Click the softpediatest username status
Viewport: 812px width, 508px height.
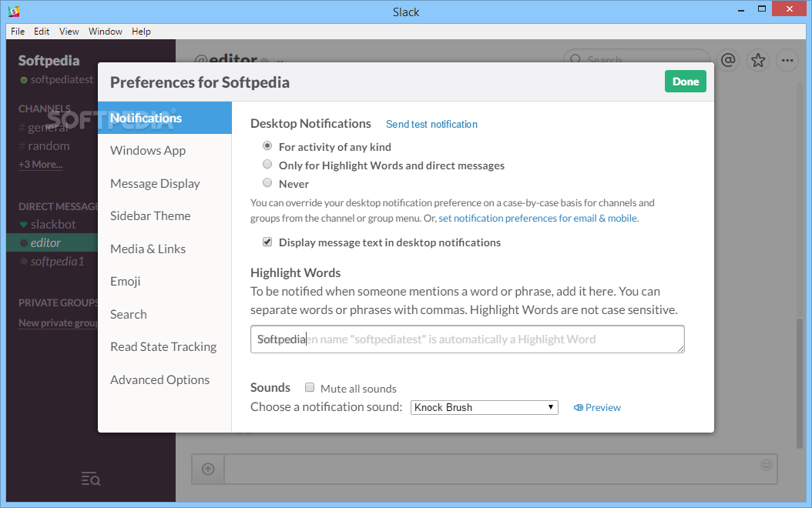click(x=57, y=80)
